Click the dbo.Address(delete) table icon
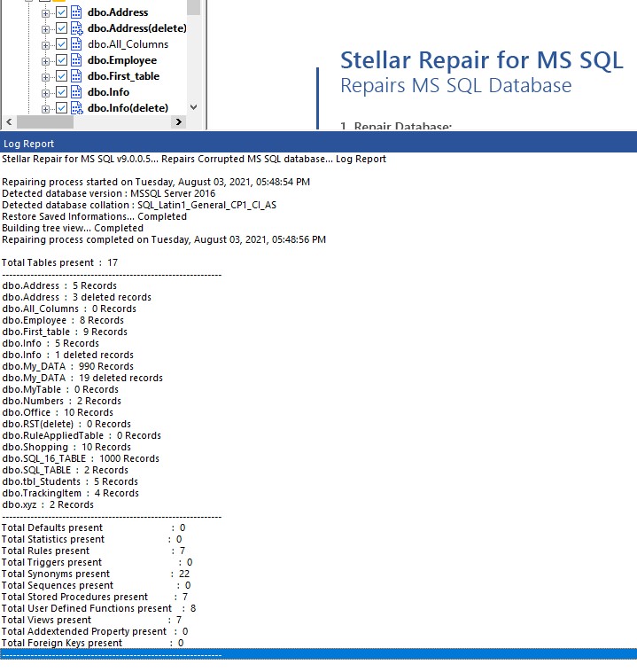Image resolution: width=637 pixels, height=672 pixels. click(x=77, y=28)
